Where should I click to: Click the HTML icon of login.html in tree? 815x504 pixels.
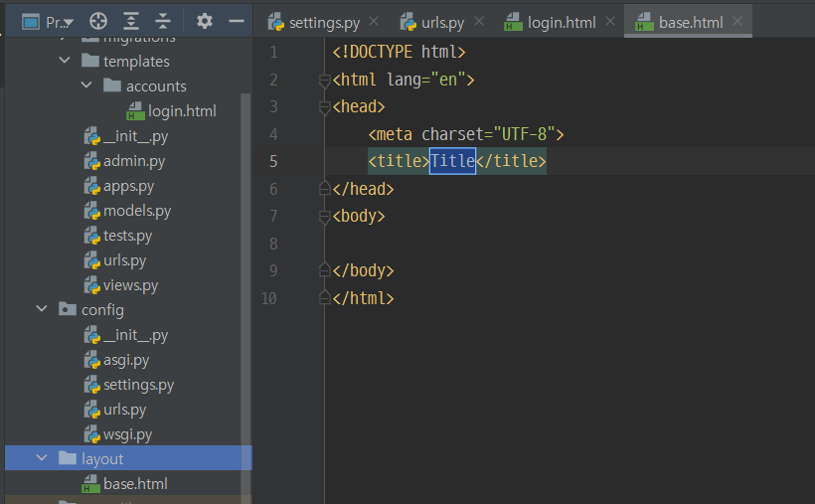[x=135, y=110]
